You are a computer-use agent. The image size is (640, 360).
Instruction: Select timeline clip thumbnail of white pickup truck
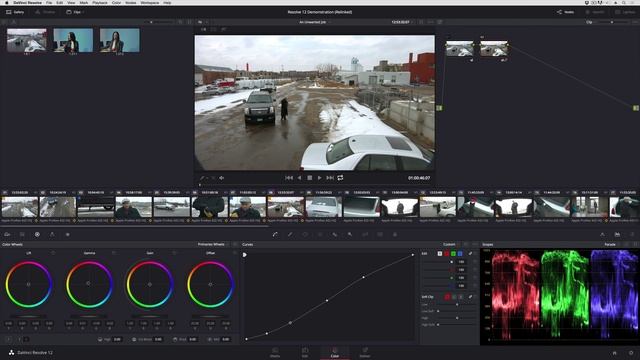324,207
